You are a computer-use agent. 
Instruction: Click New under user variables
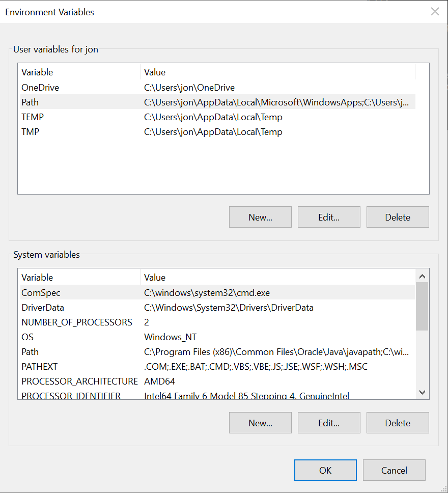click(260, 217)
